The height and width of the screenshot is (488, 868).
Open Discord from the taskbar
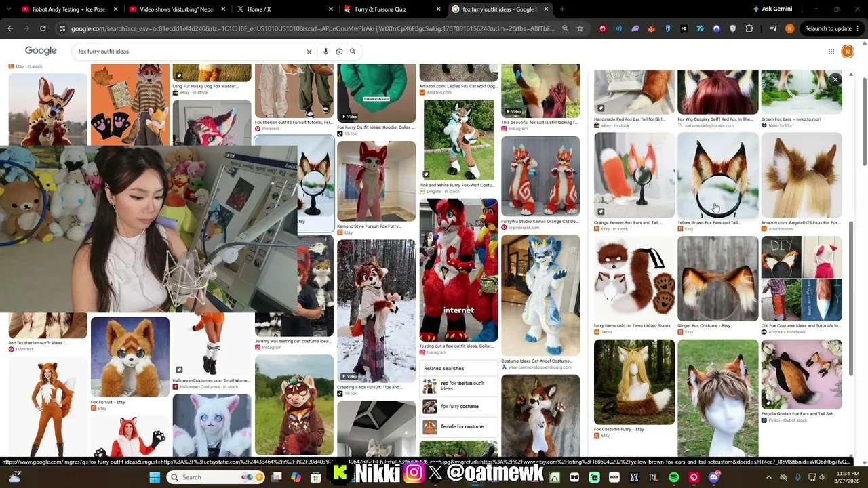[713, 477]
